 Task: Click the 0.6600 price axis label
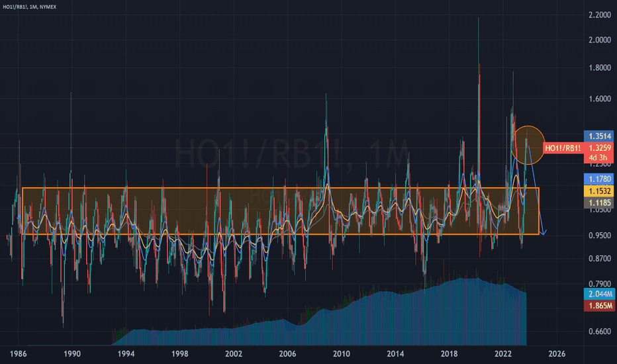click(600, 332)
